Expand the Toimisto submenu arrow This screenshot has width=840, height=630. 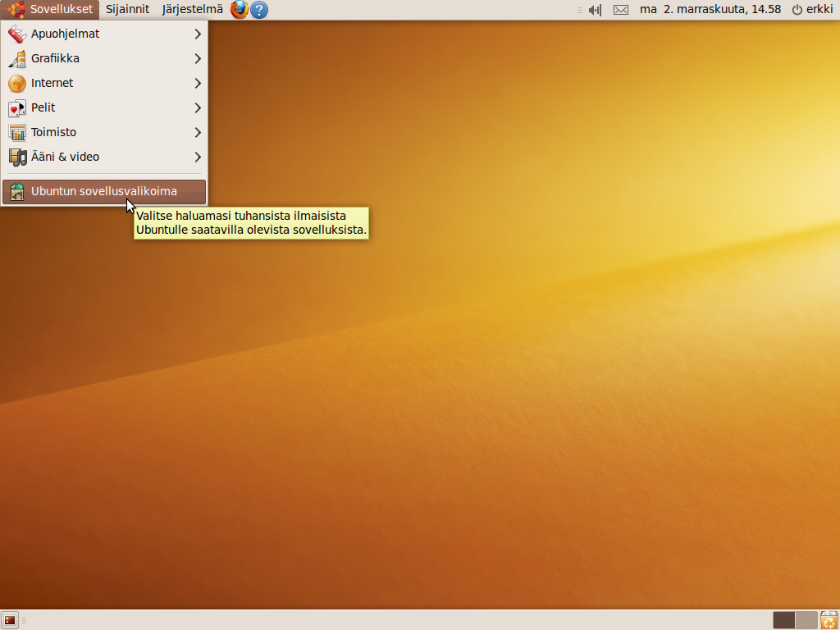coord(198,132)
